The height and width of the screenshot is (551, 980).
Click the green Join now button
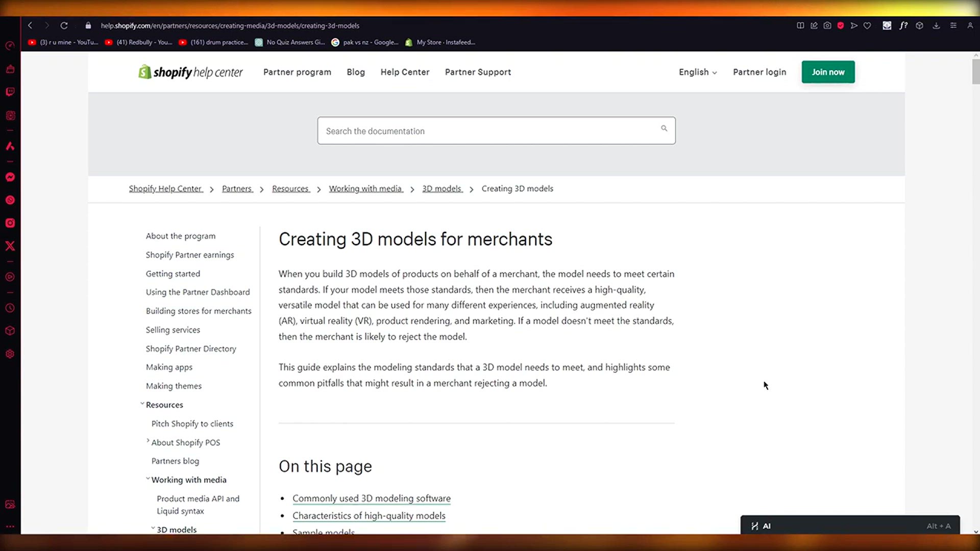[828, 72]
